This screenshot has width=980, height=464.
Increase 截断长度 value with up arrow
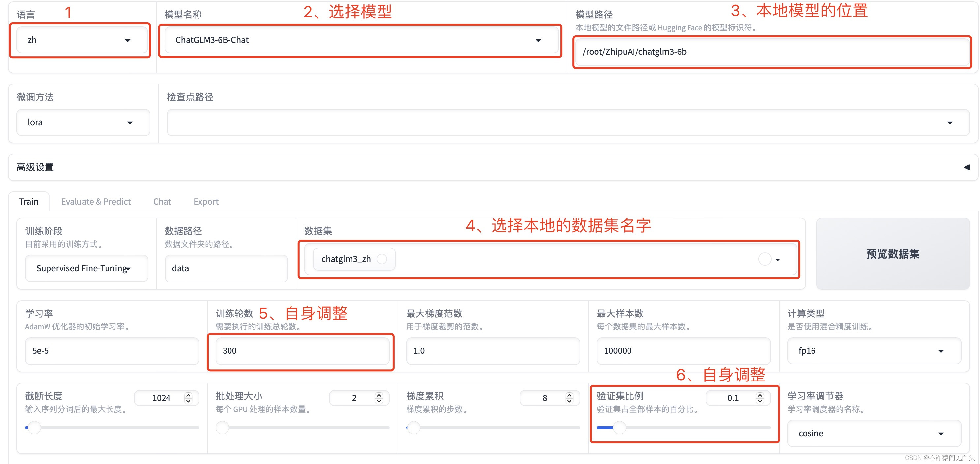[188, 395]
